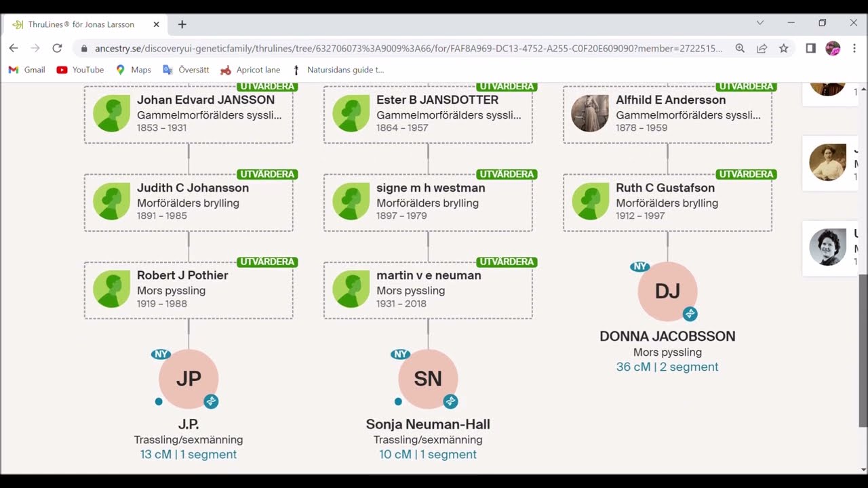Open a new browser tab
The image size is (868, 488).
(182, 24)
